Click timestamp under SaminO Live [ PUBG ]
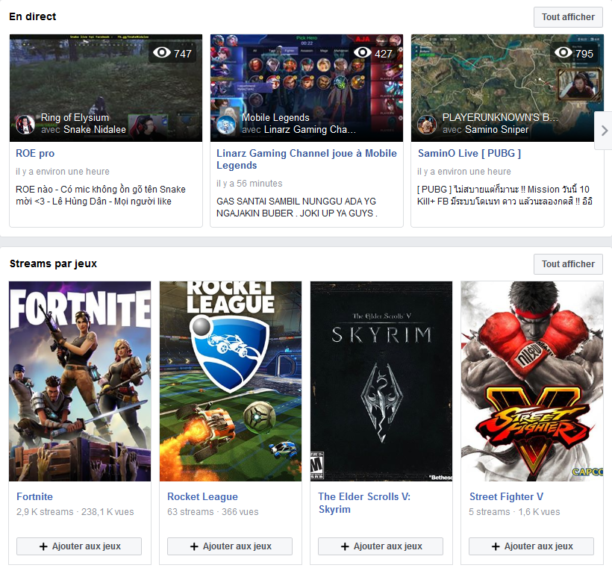The width and height of the screenshot is (612, 568). (x=464, y=171)
